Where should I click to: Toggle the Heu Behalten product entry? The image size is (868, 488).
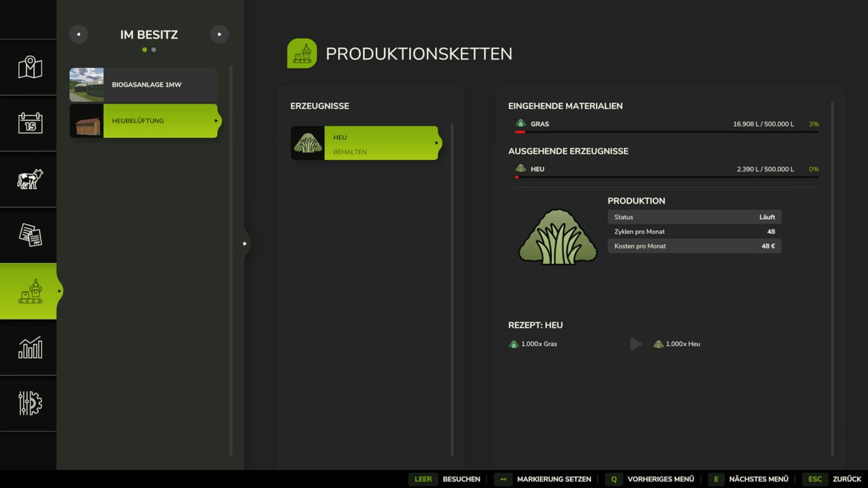tap(380, 143)
